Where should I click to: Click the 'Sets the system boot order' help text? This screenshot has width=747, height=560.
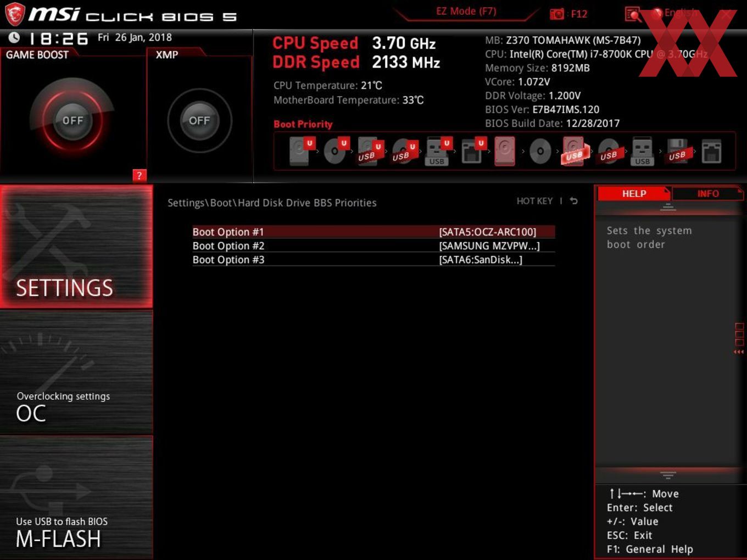tap(649, 237)
